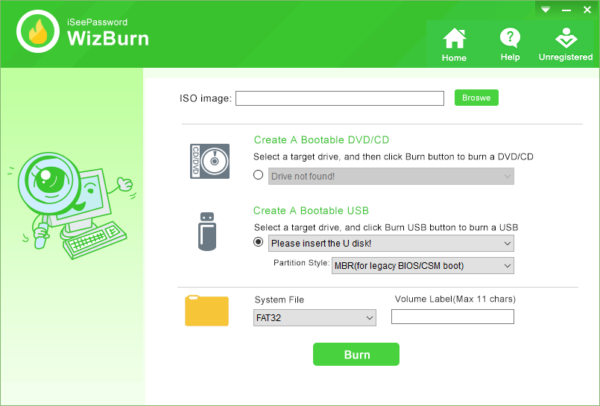This screenshot has width=600, height=406.
Task: Click the yellow folder icon
Action: (x=207, y=310)
